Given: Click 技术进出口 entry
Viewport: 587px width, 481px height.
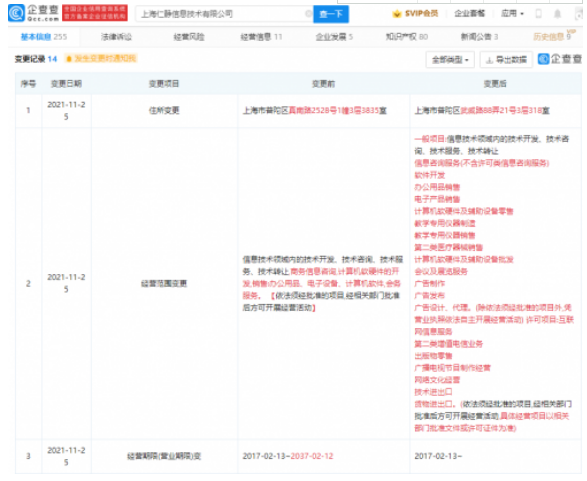Looking at the screenshot, I should (x=434, y=392).
